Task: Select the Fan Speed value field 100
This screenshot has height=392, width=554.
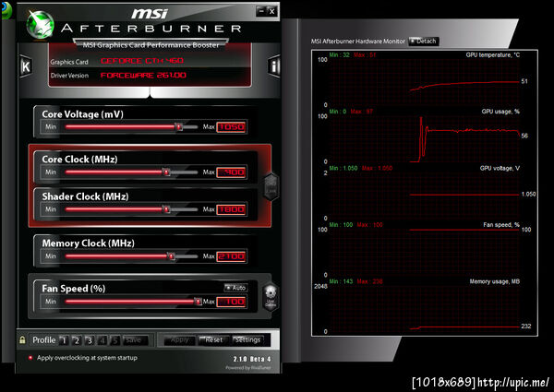Action: [x=231, y=302]
